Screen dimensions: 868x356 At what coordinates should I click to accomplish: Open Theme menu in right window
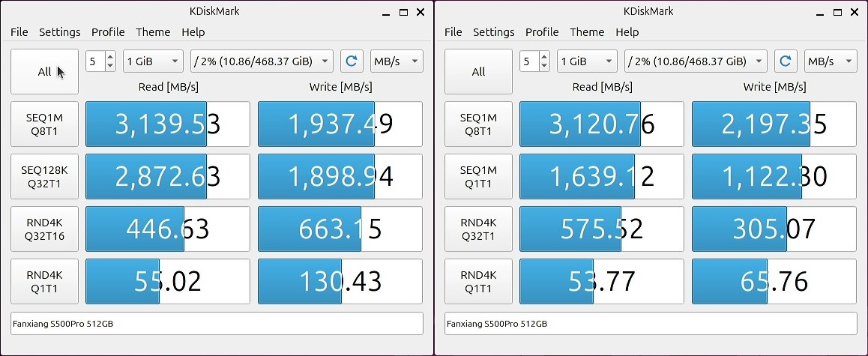coord(587,32)
